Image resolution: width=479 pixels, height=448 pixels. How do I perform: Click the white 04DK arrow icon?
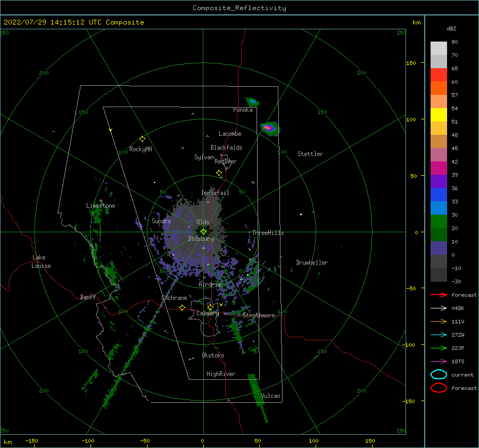point(439,308)
